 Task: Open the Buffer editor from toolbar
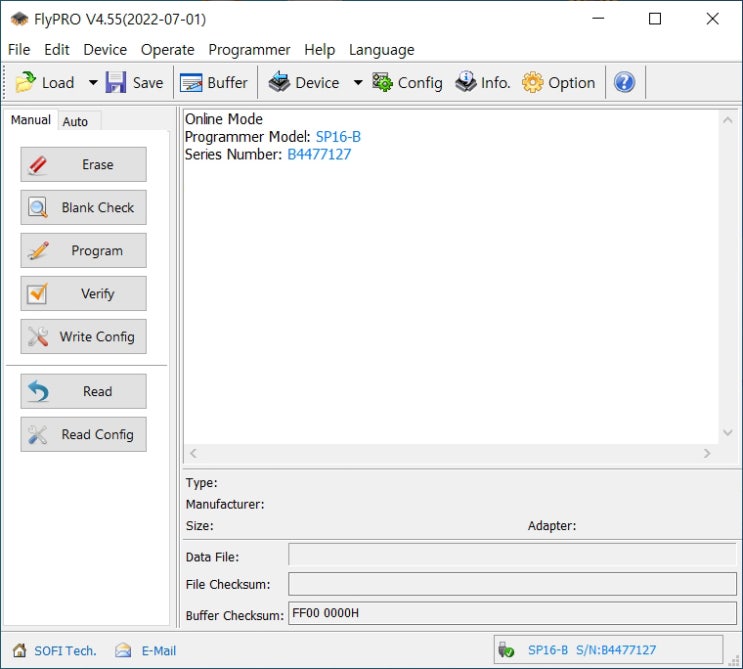pos(192,83)
